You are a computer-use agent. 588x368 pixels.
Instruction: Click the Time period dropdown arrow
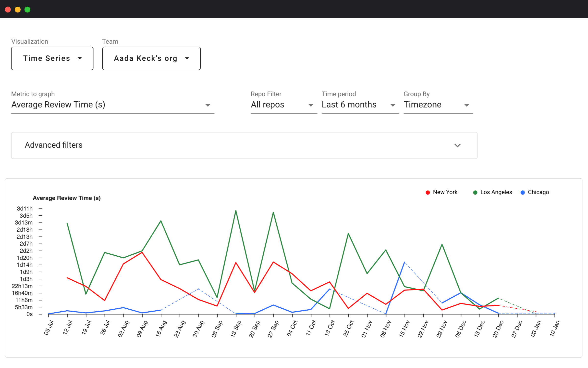tap(392, 105)
